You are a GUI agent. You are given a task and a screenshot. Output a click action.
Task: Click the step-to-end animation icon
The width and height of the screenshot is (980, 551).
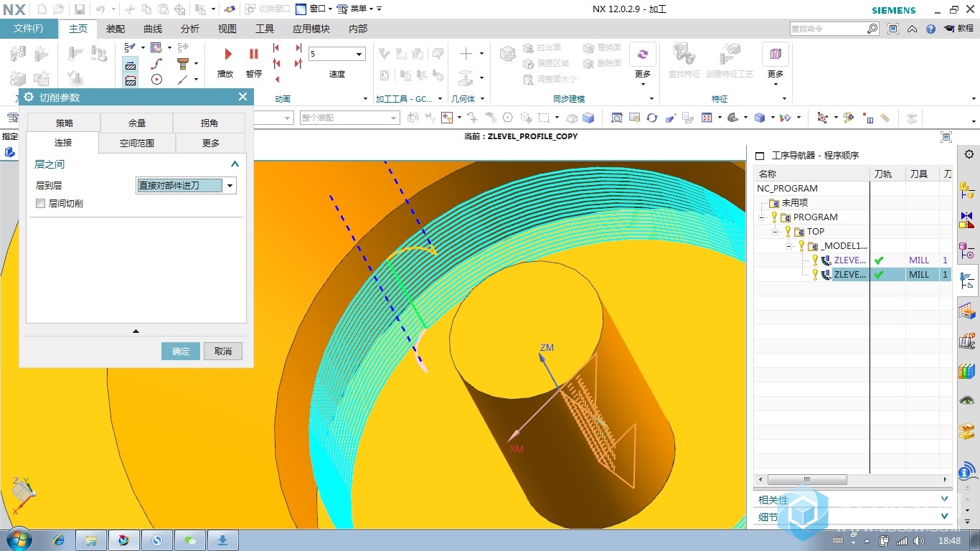point(298,48)
